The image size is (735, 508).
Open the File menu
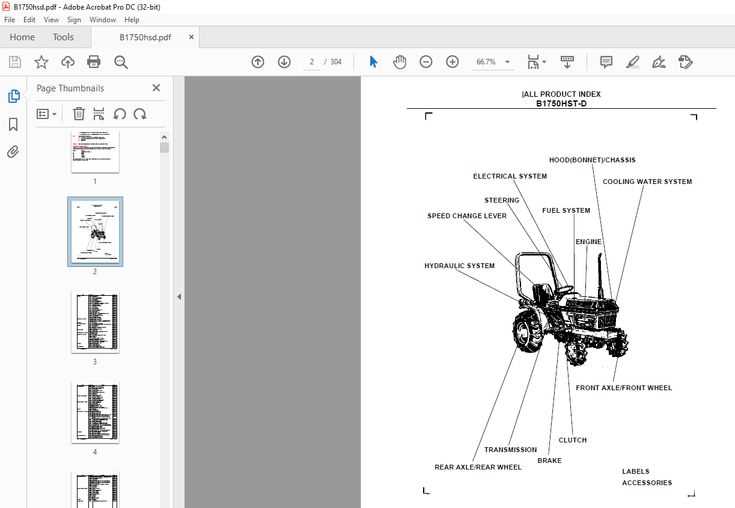pyautogui.click(x=9, y=20)
